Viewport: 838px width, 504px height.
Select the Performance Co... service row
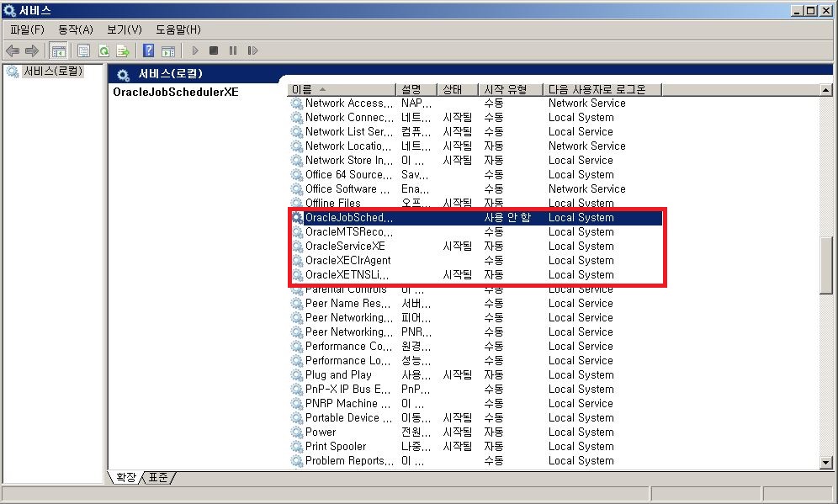point(475,347)
